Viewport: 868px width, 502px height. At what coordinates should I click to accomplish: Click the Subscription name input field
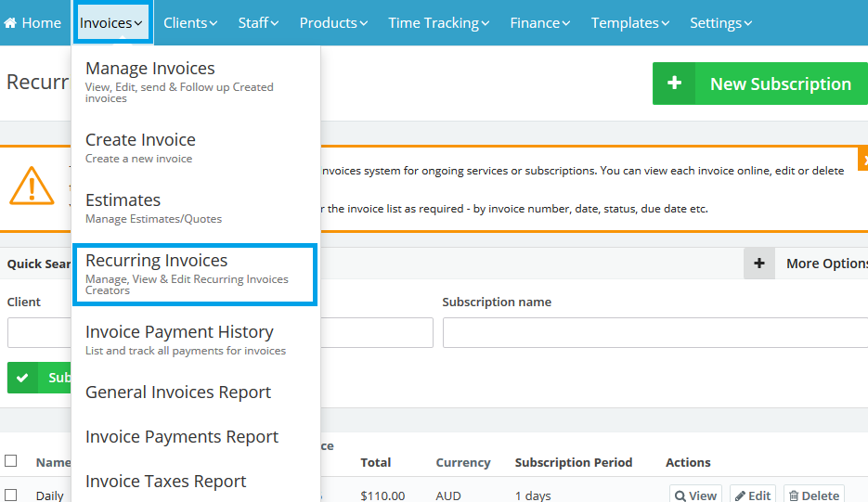pos(654,333)
